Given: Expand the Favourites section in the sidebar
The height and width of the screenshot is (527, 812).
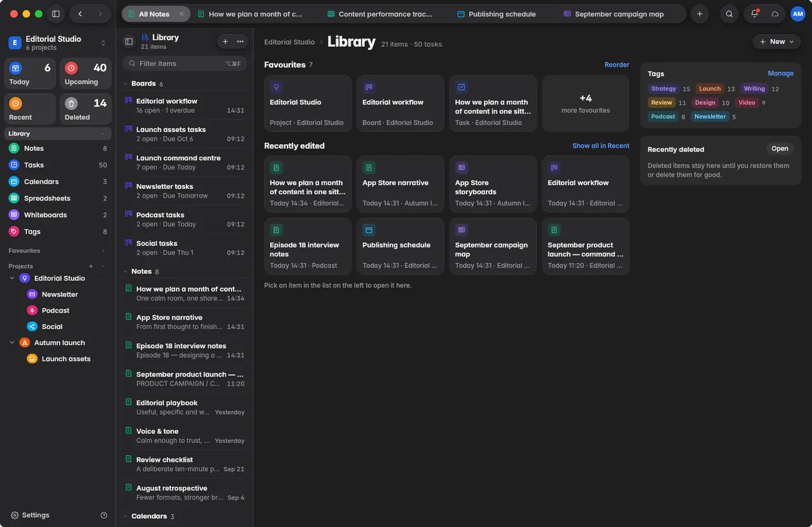Looking at the screenshot, I should pos(103,251).
